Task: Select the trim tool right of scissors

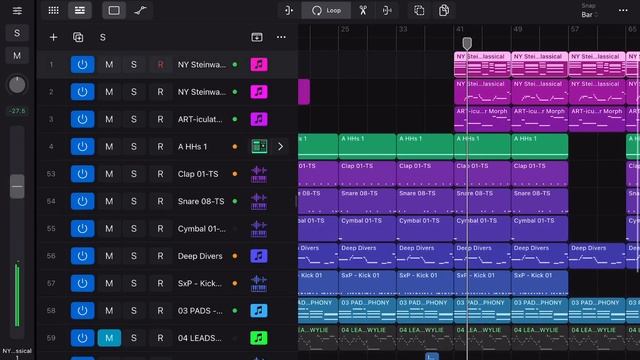Action: point(387,11)
